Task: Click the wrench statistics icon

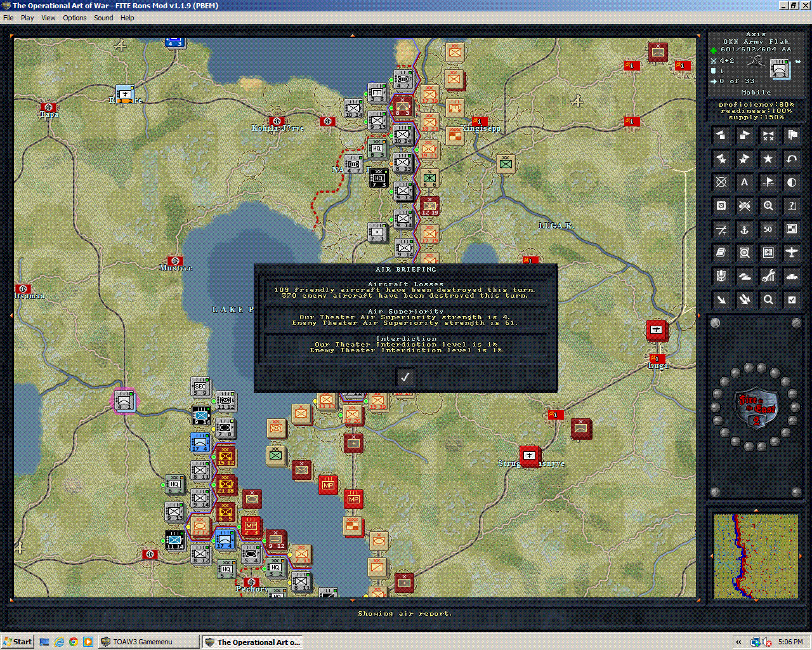Action: (768, 276)
